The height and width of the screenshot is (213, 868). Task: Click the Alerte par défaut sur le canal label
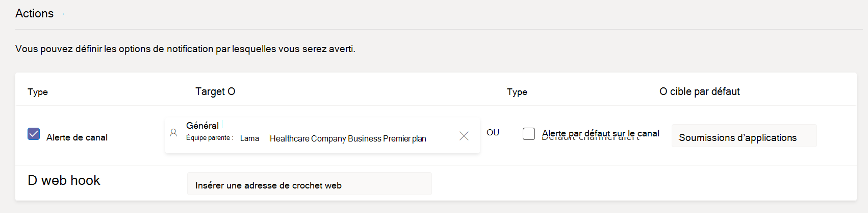coord(600,133)
